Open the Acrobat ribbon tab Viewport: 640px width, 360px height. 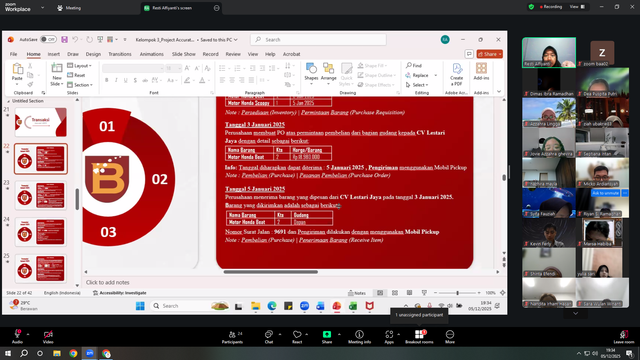[291, 54]
